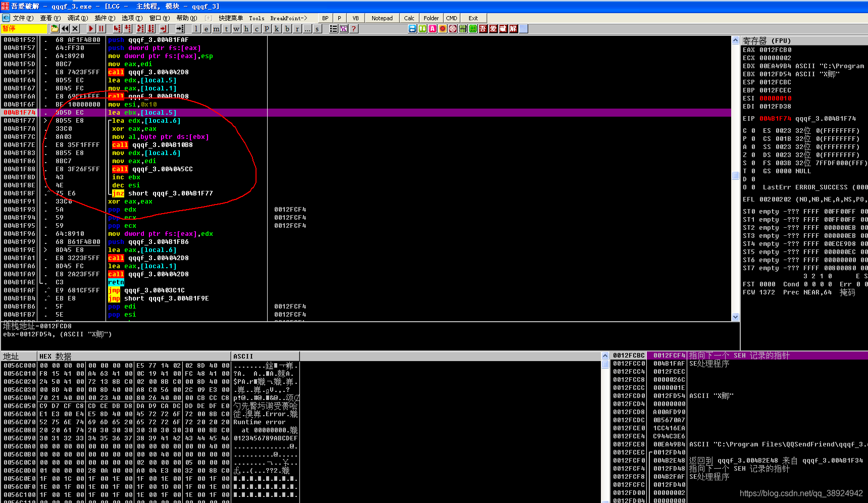Viewport: 868px width, 503px height.
Task: Click the EIP register value 004B1F74
Action: [775, 119]
